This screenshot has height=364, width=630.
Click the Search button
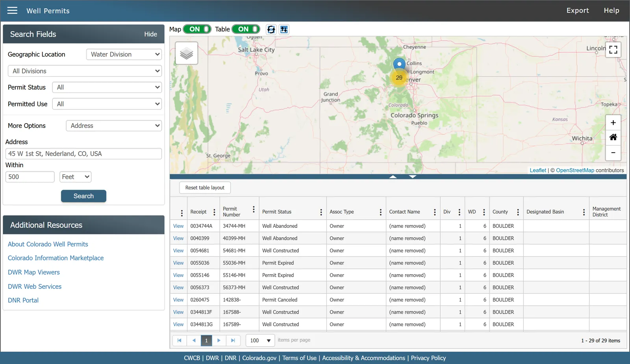click(83, 196)
